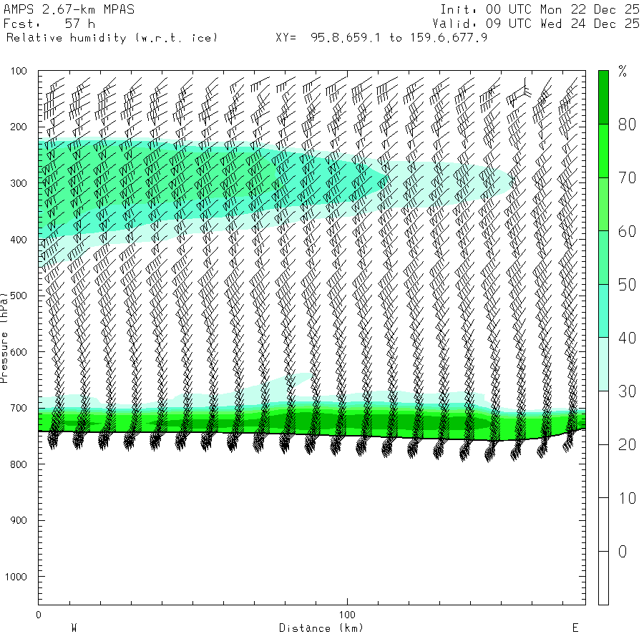Click the 400 pressure axis label
Image resolution: width=644 pixels, height=644 pixels.
(x=19, y=240)
